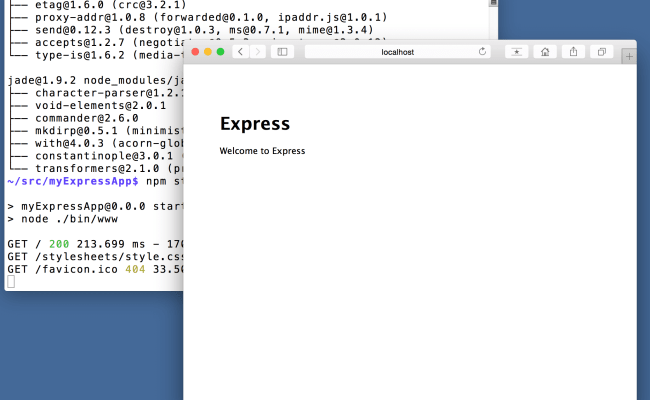Click the localhost address field
This screenshot has width=650, height=400.
click(x=398, y=52)
